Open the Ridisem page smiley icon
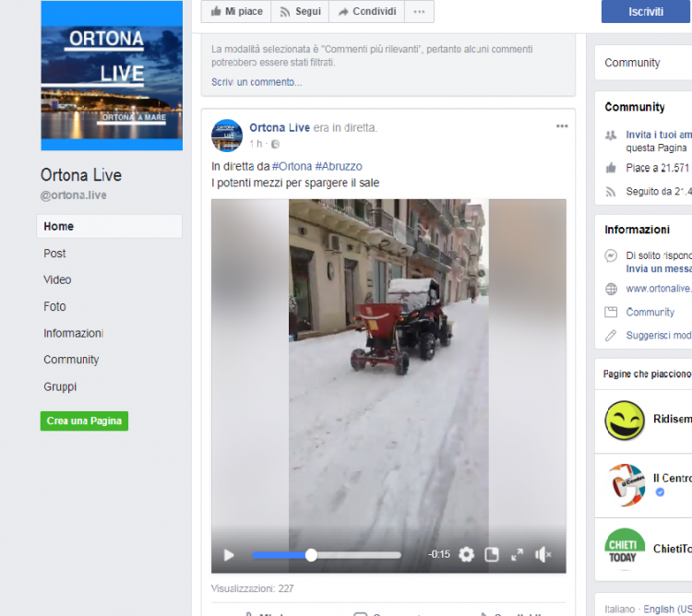 pos(625,421)
